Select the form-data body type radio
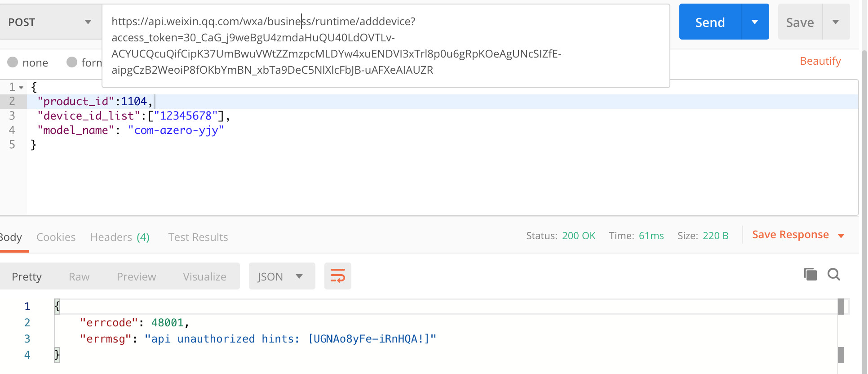The width and height of the screenshot is (868, 374). [72, 62]
